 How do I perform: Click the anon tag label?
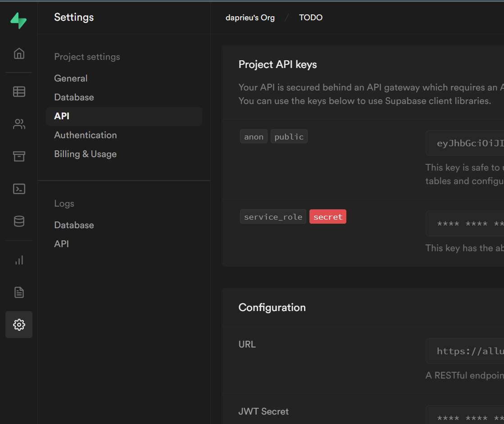[254, 136]
